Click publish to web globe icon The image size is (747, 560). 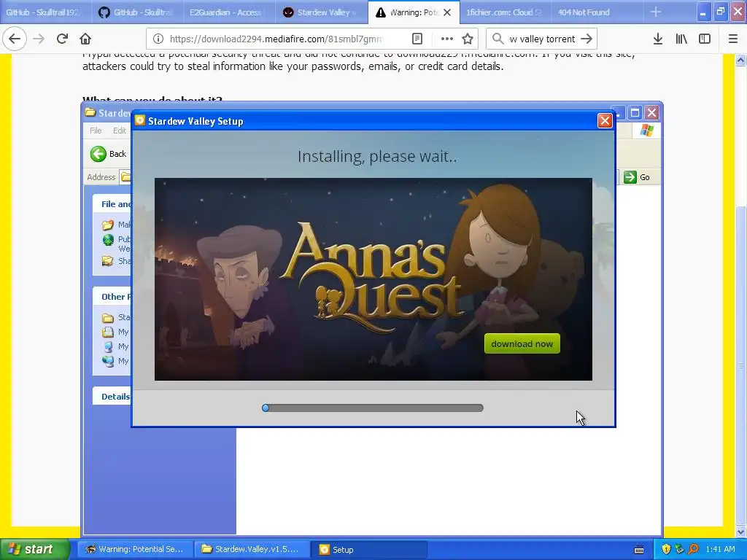[x=108, y=240]
